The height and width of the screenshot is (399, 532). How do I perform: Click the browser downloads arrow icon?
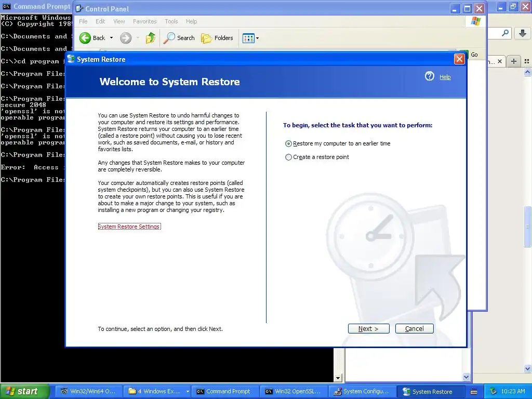(523, 33)
